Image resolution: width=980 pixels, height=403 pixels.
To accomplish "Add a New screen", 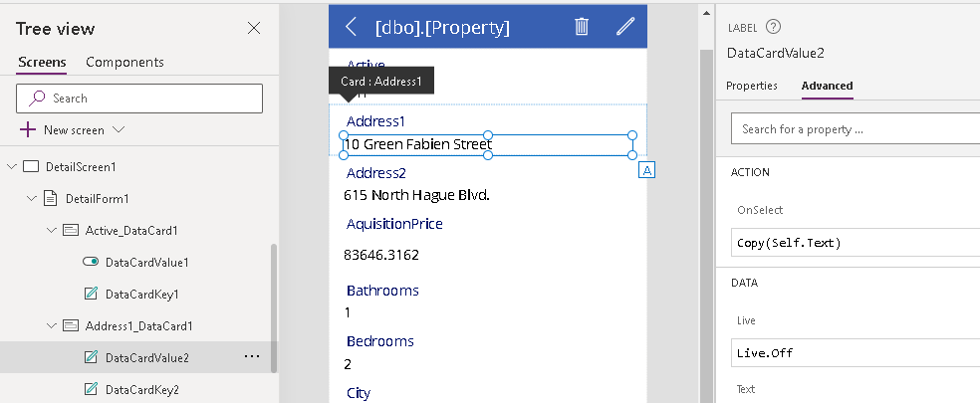I will [73, 130].
